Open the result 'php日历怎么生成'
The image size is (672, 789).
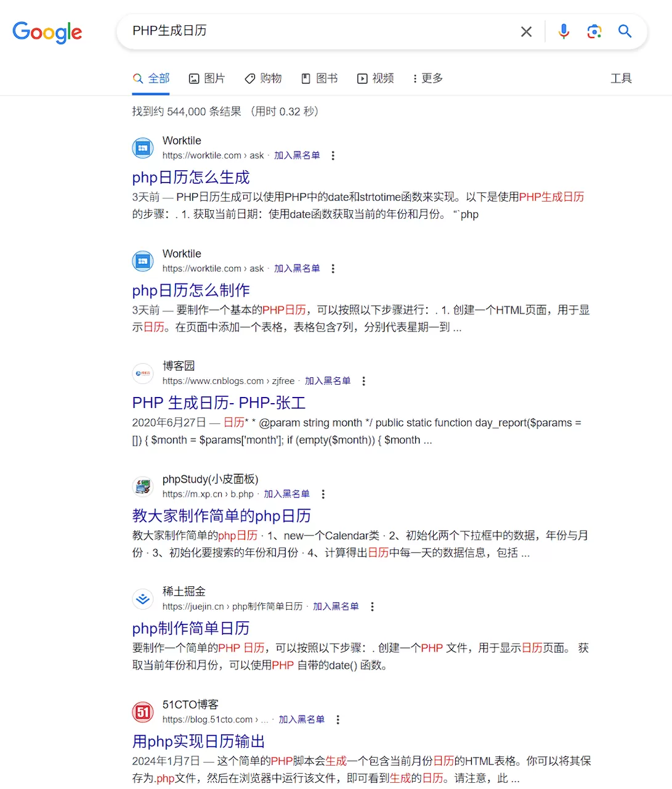click(190, 178)
